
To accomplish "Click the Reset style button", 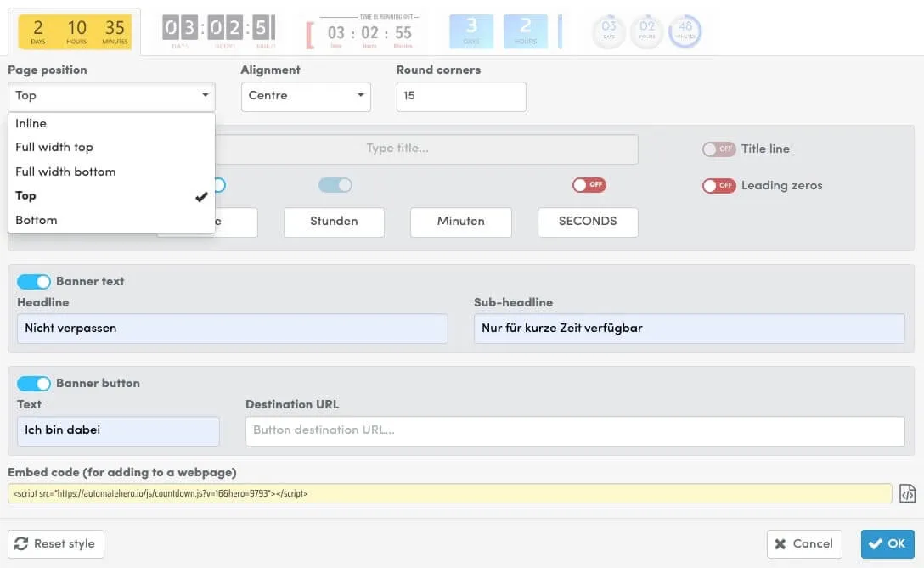I will click(56, 544).
